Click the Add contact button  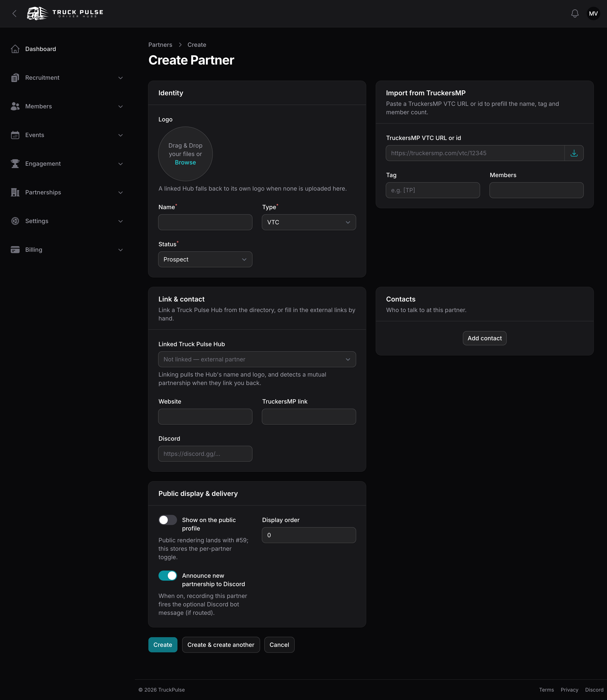click(x=484, y=338)
